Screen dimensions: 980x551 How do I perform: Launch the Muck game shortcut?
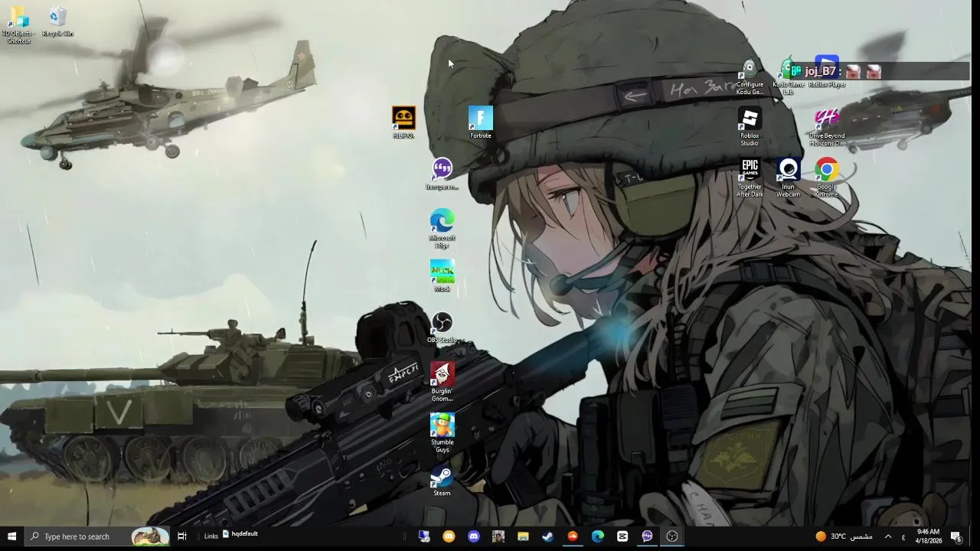442,276
